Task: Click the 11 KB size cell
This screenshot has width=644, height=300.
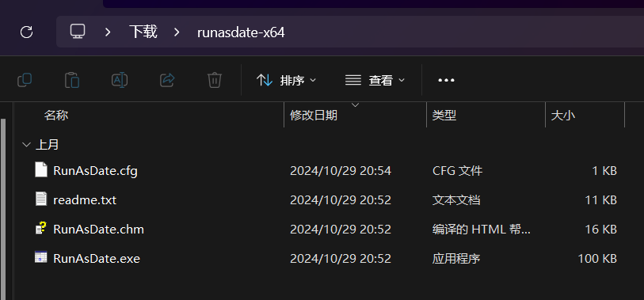Action: [x=601, y=199]
